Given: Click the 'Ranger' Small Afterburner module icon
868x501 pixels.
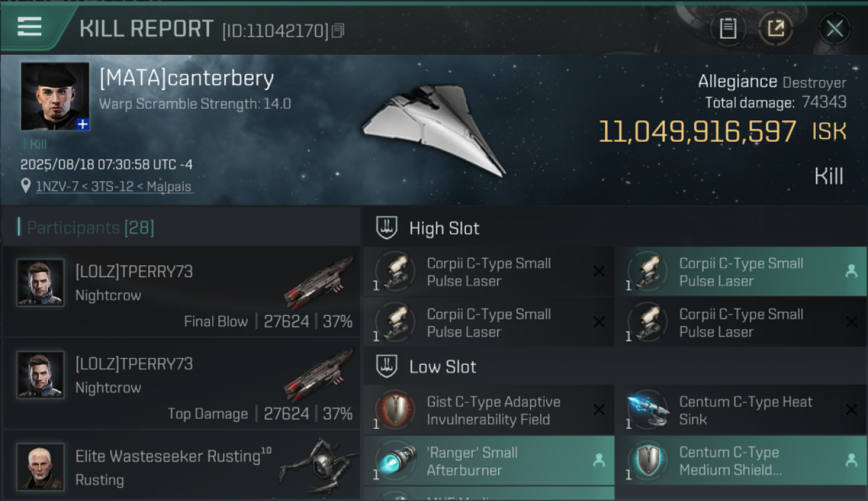Looking at the screenshot, I should 395,462.
